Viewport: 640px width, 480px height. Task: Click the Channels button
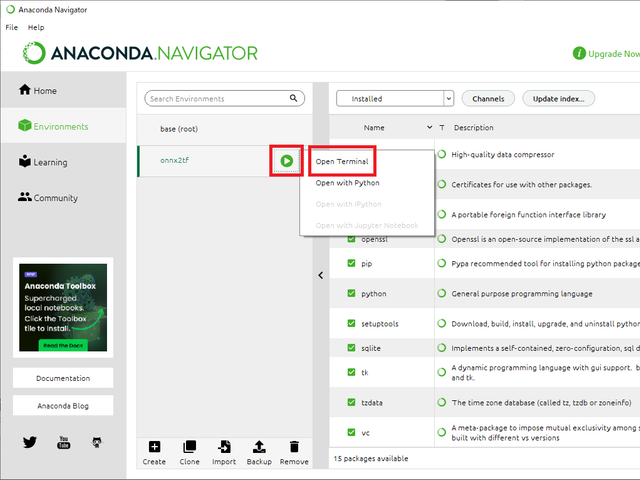[x=488, y=98]
